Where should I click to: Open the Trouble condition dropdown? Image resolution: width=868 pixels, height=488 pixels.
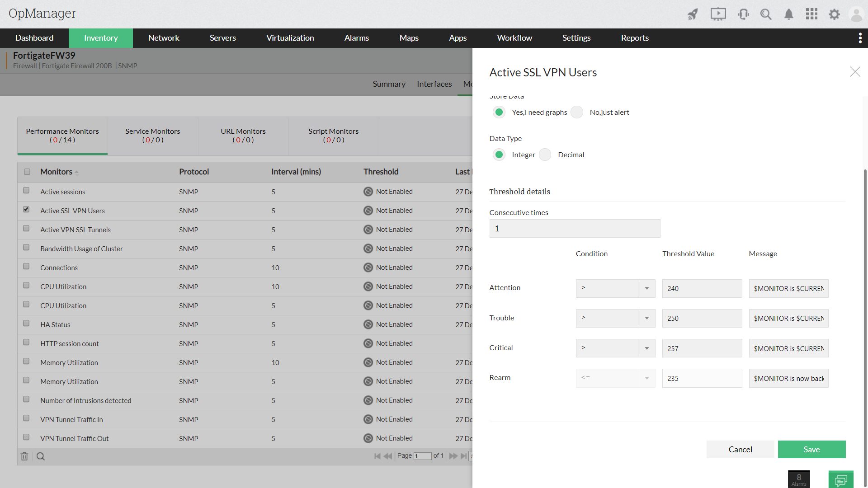point(646,318)
